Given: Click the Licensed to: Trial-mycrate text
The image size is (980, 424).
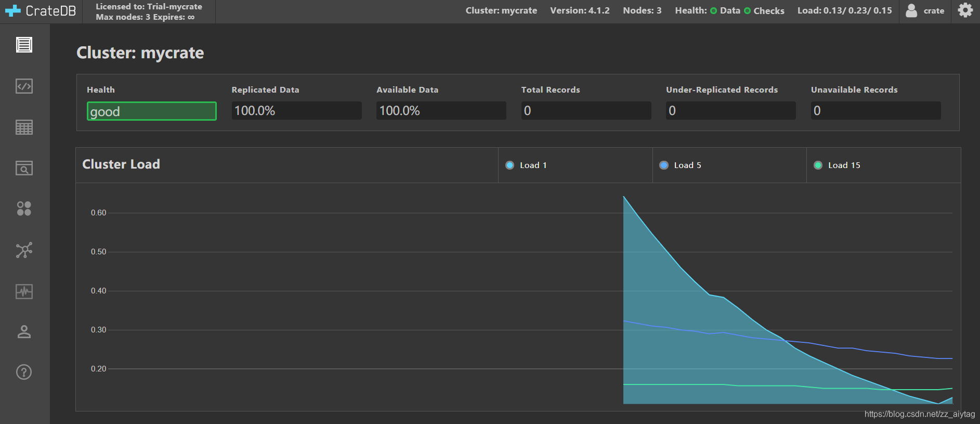Looking at the screenshot, I should [149, 7].
